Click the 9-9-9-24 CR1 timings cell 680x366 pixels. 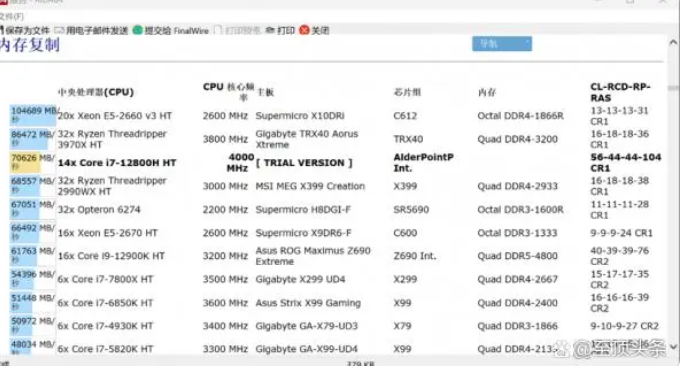[x=621, y=233]
